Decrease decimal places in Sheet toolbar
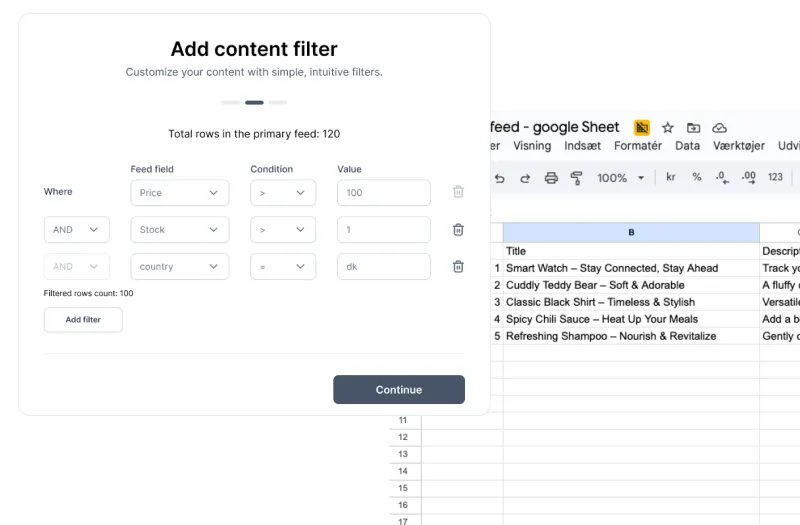Image resolution: width=800 pixels, height=525 pixels. coord(722,177)
